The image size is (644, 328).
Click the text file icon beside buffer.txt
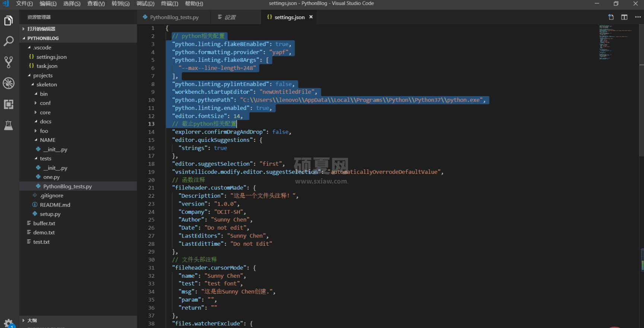pos(29,223)
